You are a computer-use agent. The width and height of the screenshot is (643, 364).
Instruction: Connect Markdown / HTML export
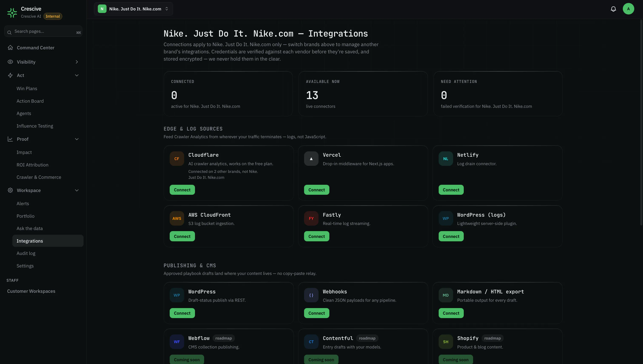point(451,313)
